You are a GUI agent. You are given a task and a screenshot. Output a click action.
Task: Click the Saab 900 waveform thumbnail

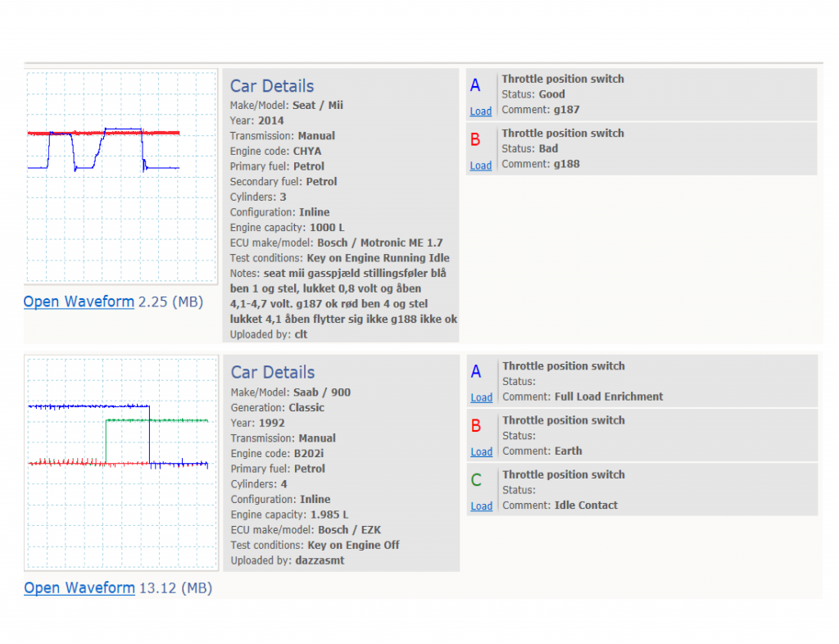(x=121, y=463)
